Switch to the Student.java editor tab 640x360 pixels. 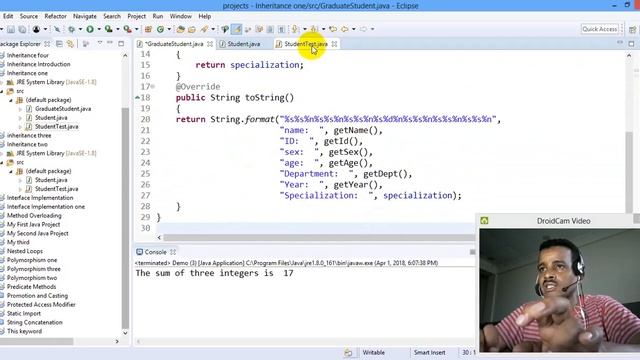243,44
